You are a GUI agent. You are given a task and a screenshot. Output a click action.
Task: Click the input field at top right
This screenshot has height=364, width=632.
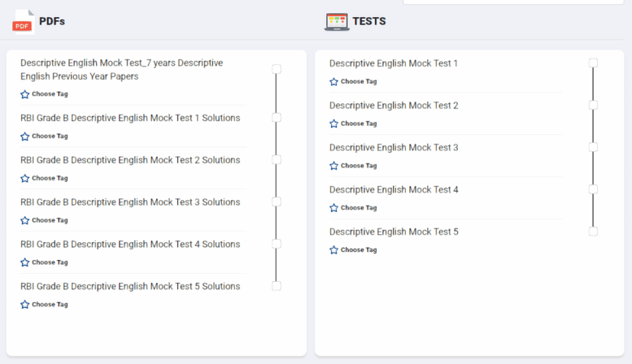[x=512, y=2]
